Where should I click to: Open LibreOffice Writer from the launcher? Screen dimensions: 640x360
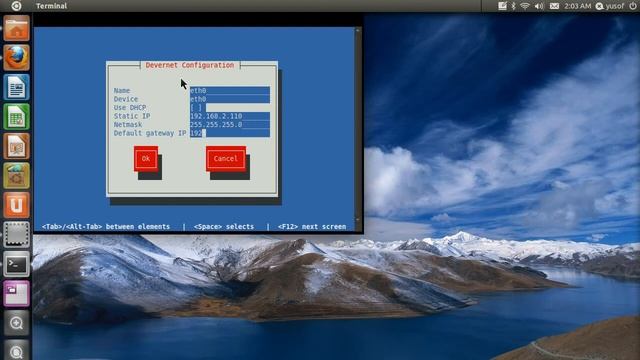click(x=16, y=87)
